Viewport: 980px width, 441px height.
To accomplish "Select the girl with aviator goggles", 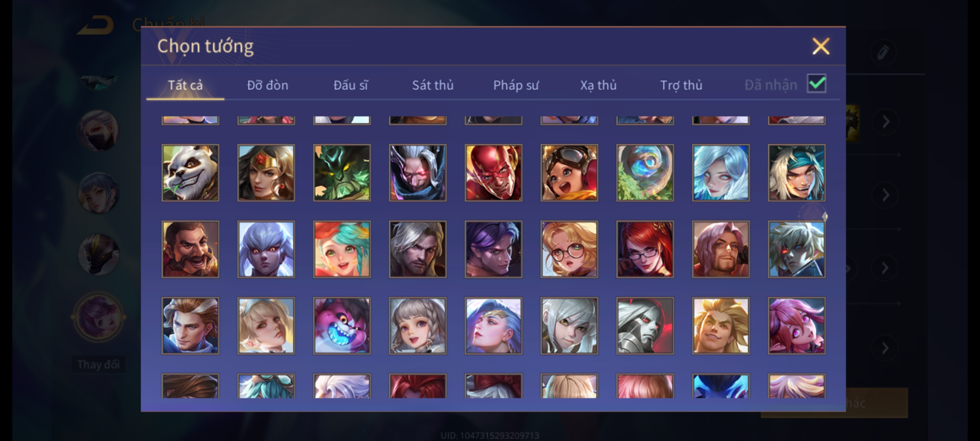I will 569,173.
